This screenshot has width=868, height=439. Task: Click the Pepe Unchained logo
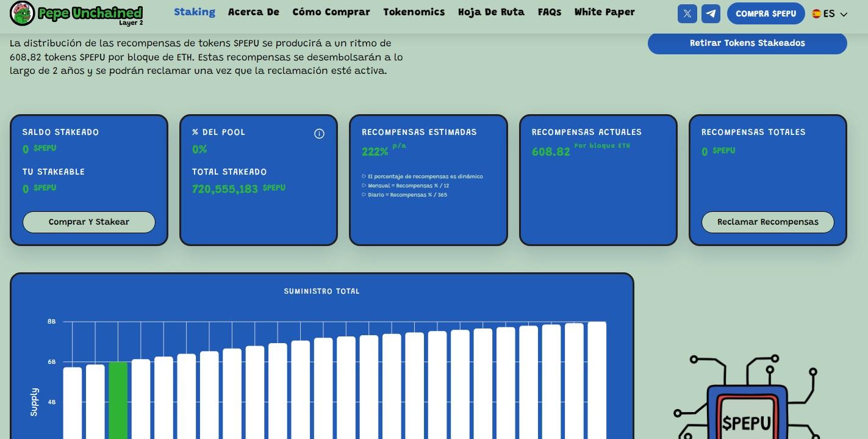click(x=77, y=13)
